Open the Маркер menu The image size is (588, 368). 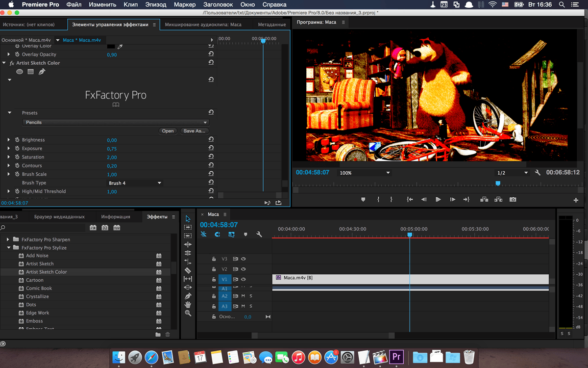click(185, 4)
